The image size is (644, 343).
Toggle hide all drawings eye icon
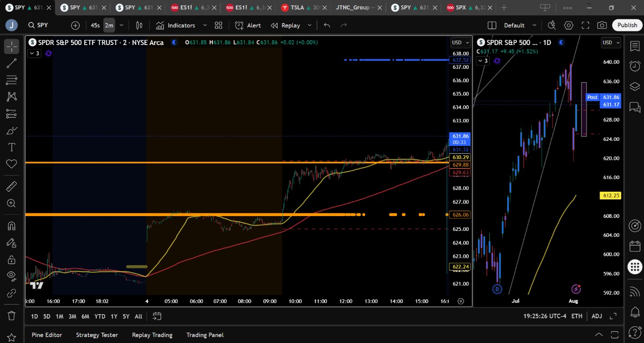(12, 276)
